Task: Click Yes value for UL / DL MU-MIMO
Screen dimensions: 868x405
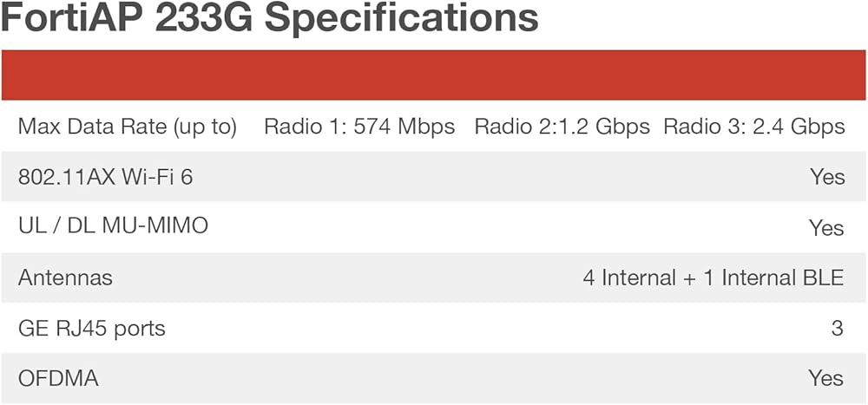Action: [826, 228]
